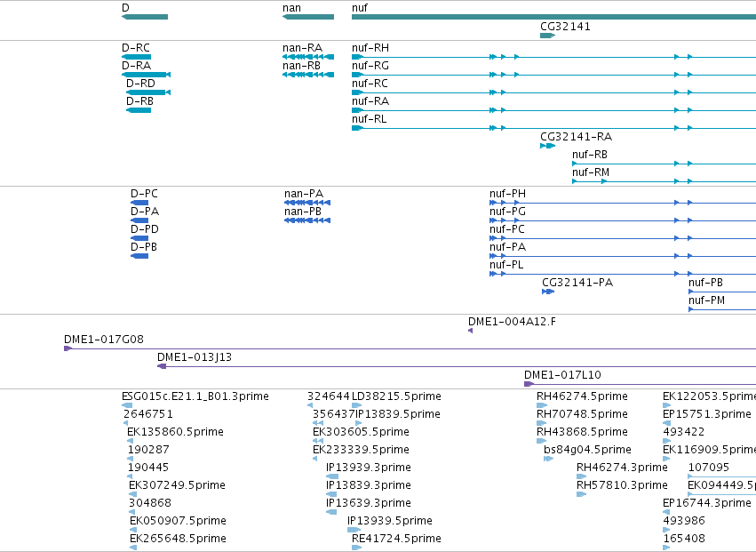Select transcript nan-RA

coord(308,57)
